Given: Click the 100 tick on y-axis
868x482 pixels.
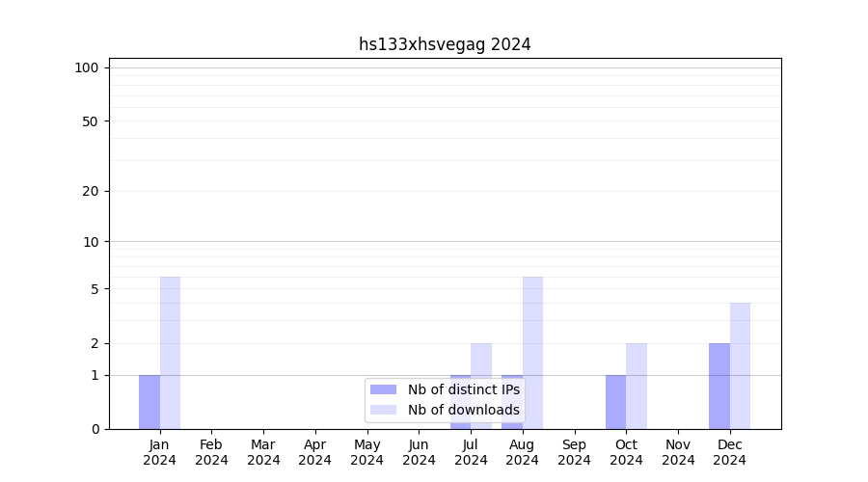Looking at the screenshot, I should pos(87,67).
